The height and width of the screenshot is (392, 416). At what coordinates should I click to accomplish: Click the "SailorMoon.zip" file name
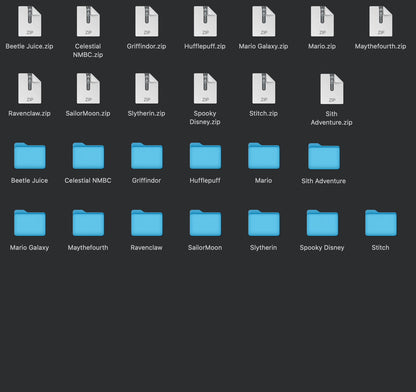pyautogui.click(x=88, y=113)
